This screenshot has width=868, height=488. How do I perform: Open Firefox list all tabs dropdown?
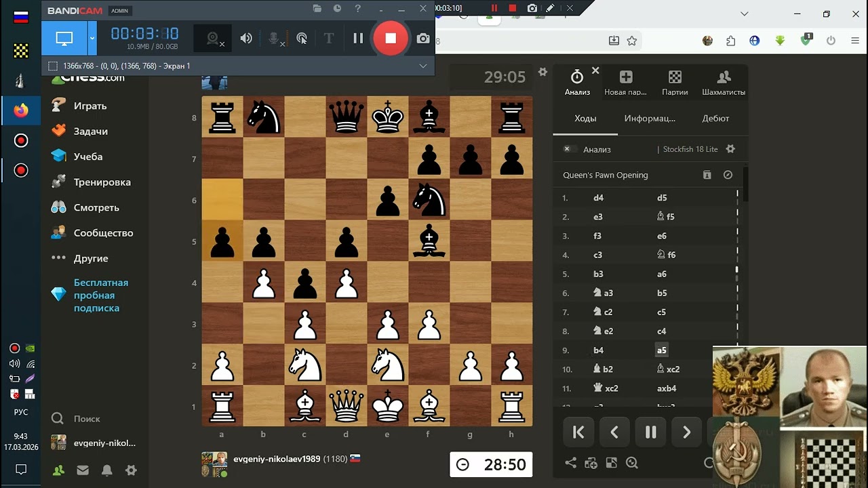coord(745,14)
